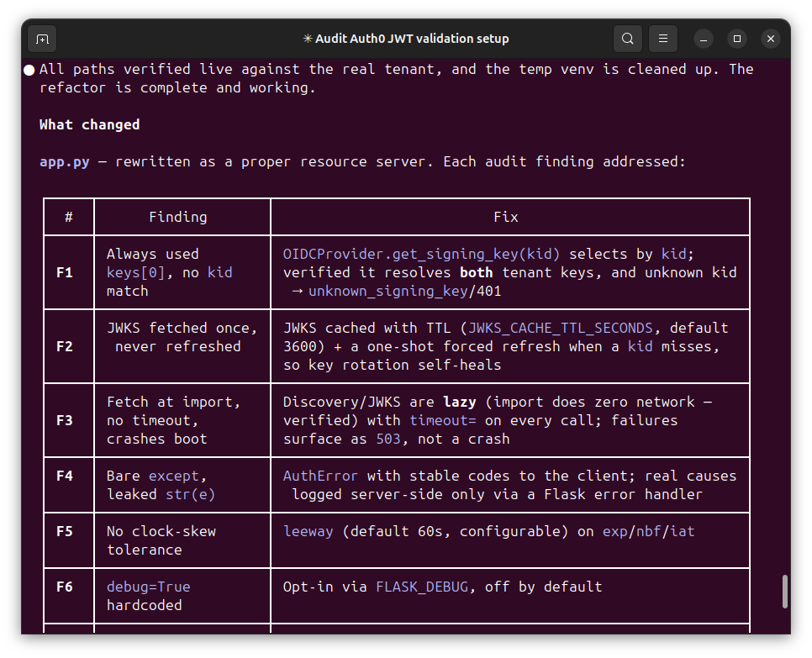Viewport: 812px width, 658px height.
Task: Click 'No clock-skew' finding text
Action: click(x=161, y=531)
